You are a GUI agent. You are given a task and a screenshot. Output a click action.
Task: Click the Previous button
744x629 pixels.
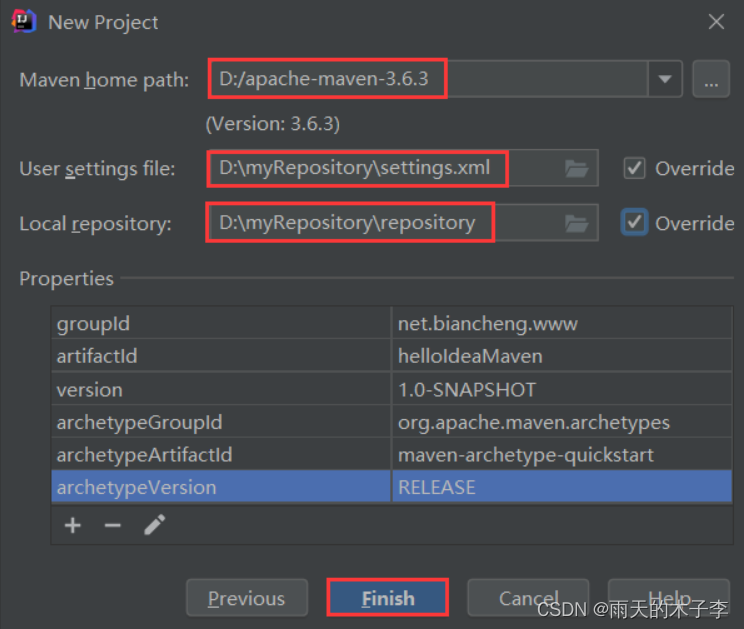247,598
